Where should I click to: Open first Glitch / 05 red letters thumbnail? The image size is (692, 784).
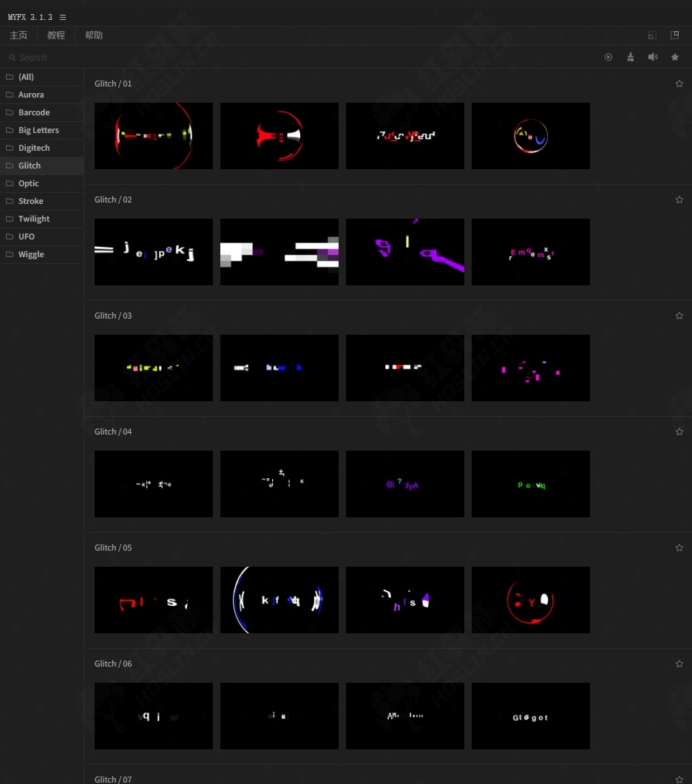click(x=154, y=600)
